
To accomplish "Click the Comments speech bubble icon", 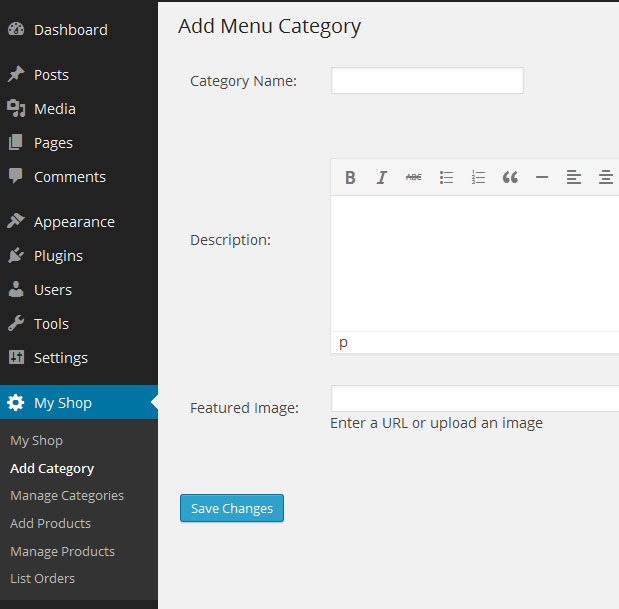I will tap(16, 176).
